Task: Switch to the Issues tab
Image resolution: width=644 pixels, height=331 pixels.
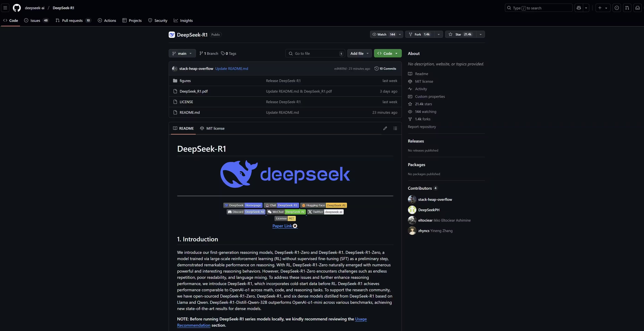Action: (36, 20)
